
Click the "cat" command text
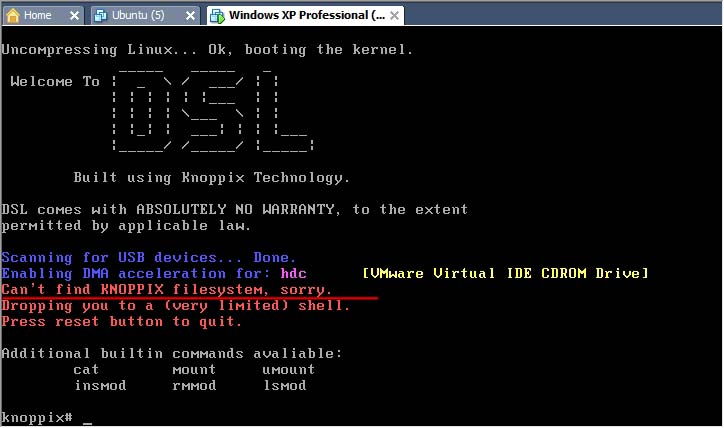(x=86, y=369)
